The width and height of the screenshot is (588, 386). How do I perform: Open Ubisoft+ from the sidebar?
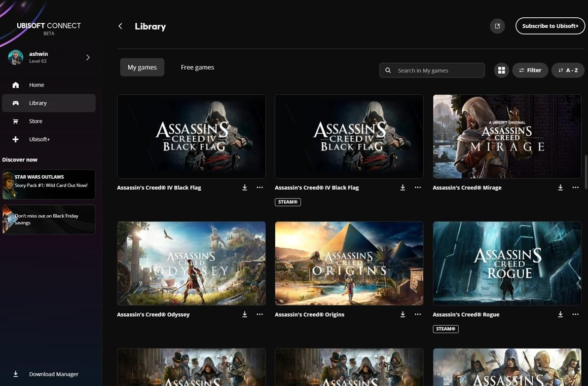click(39, 139)
